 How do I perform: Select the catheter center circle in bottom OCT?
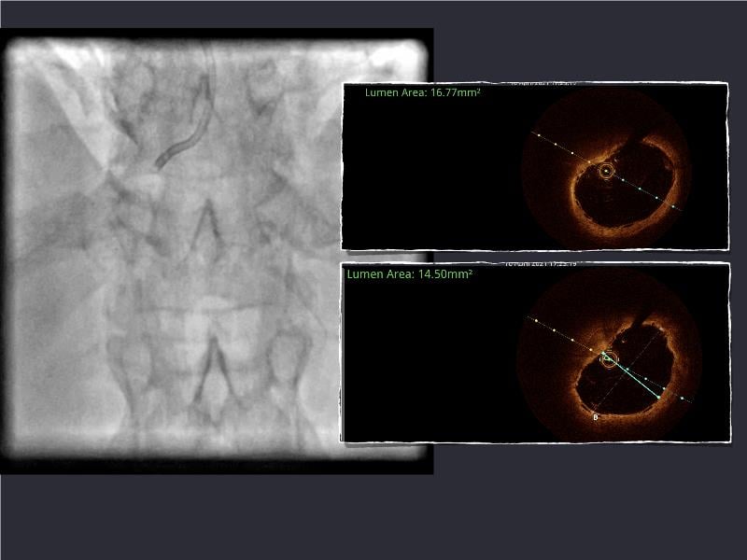point(608,359)
